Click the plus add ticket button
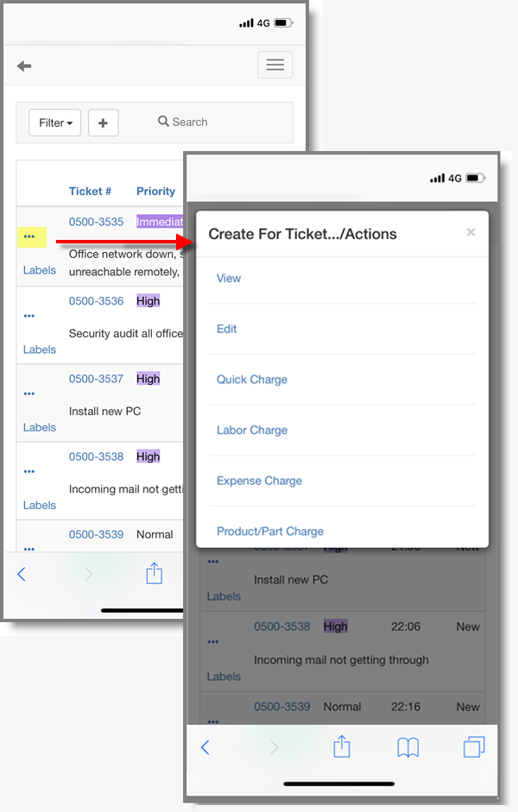This screenshot has height=812, width=518. [x=103, y=123]
